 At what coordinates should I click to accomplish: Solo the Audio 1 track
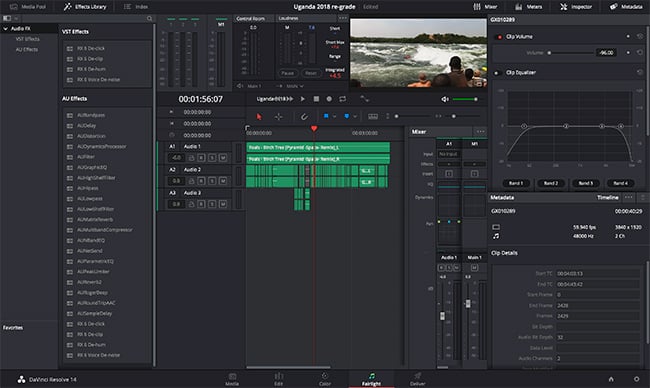tap(212, 158)
